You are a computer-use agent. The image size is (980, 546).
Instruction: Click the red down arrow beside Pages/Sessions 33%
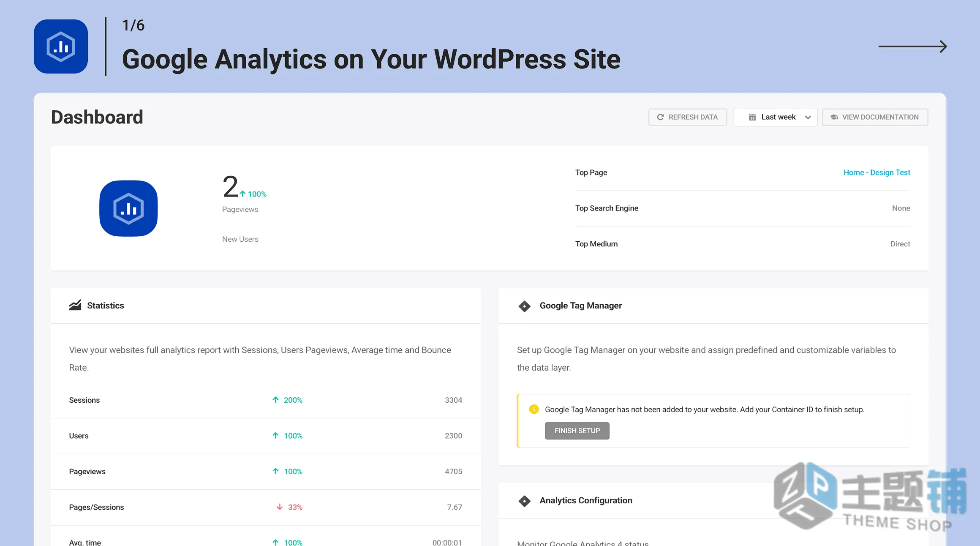[x=280, y=507]
